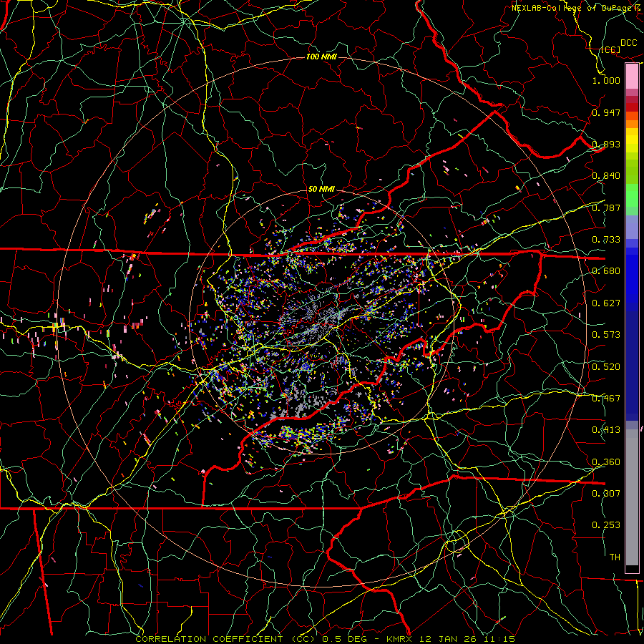Click the 0.520 value on the scale
This screenshot has width=644, height=644.
click(x=606, y=367)
